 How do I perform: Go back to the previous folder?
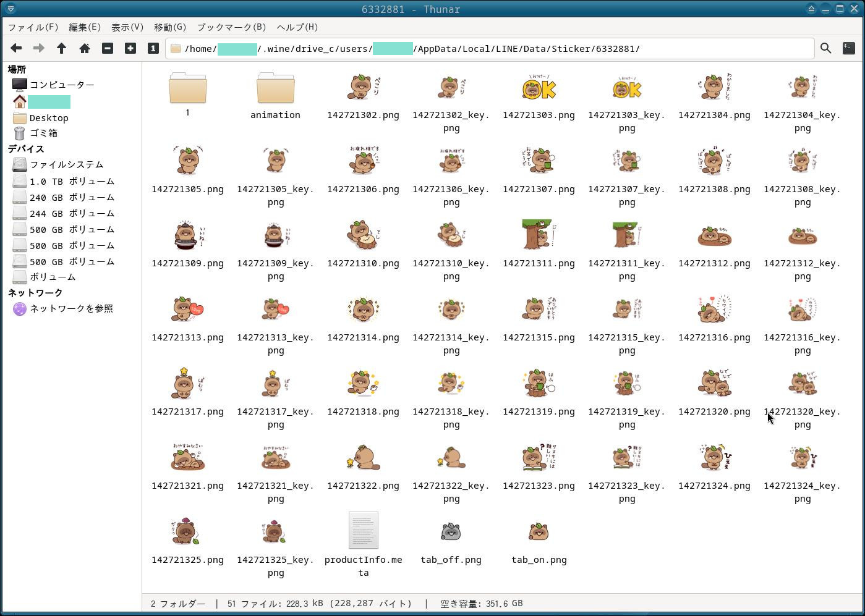tap(16, 48)
